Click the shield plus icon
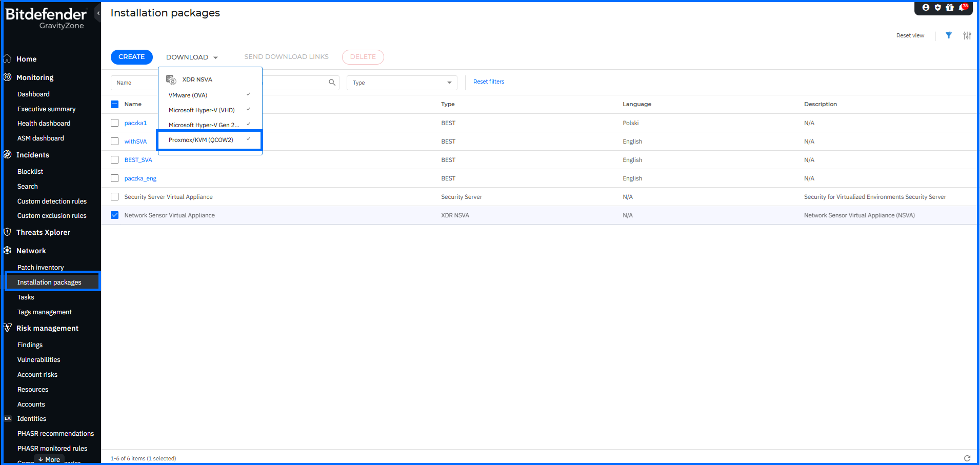 [938, 7]
